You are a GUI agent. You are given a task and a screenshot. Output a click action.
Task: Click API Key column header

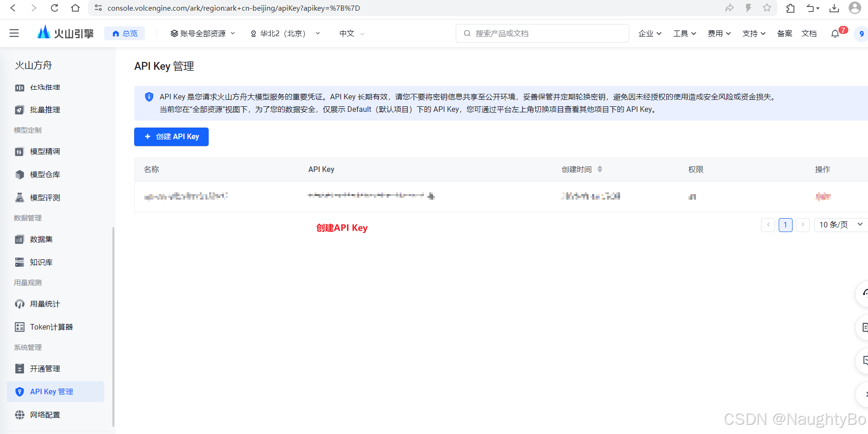tap(321, 169)
